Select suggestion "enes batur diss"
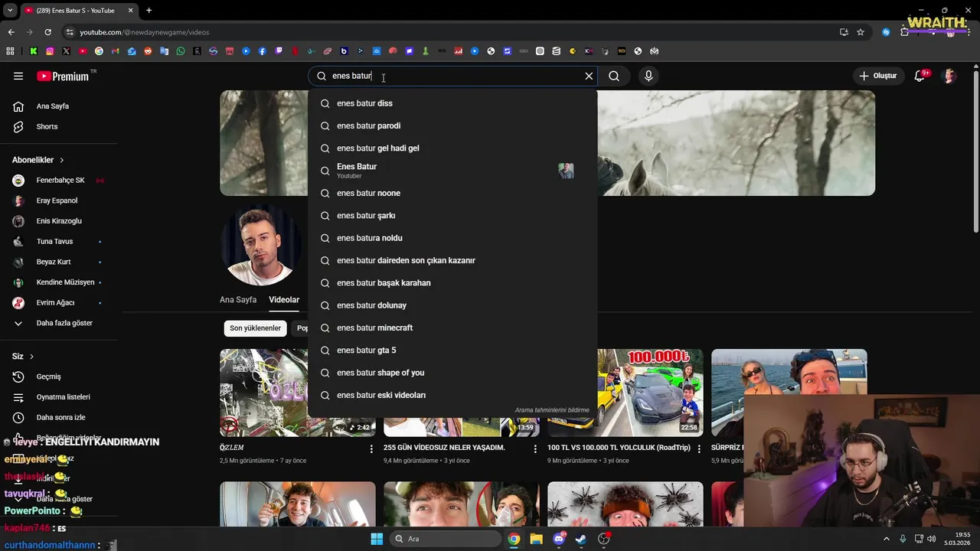 [x=452, y=103]
